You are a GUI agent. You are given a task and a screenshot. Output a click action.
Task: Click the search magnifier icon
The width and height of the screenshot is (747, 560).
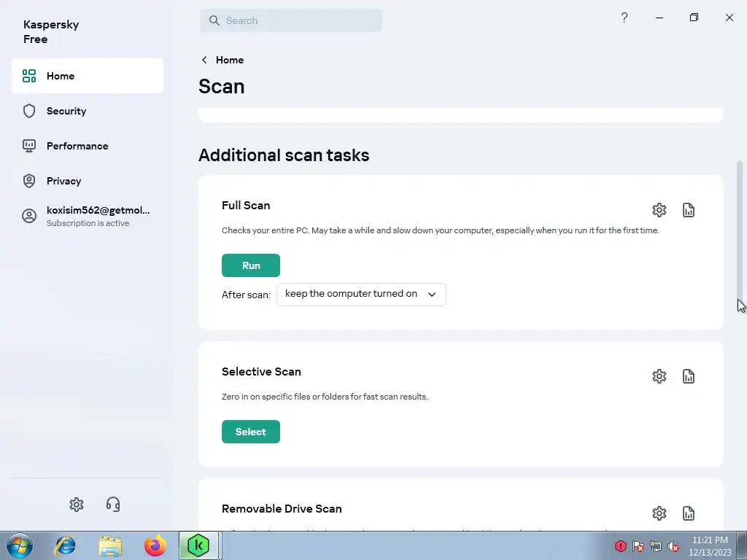[214, 20]
